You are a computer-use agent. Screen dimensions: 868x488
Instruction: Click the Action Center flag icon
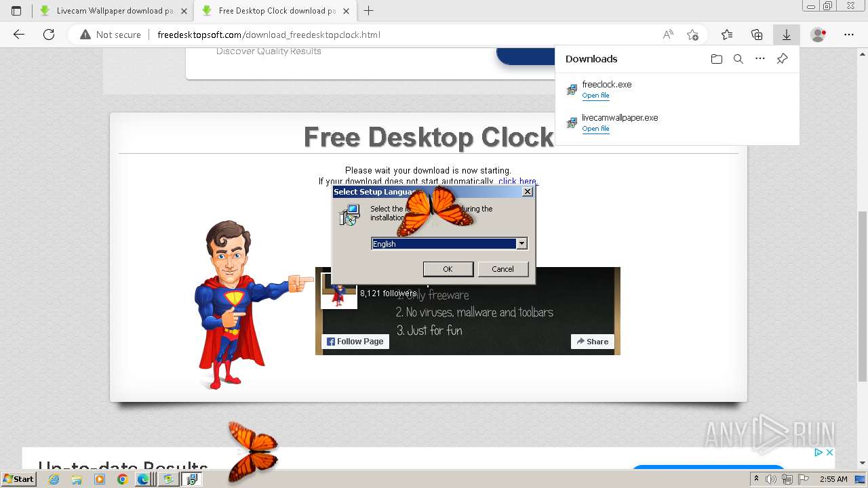[804, 479]
